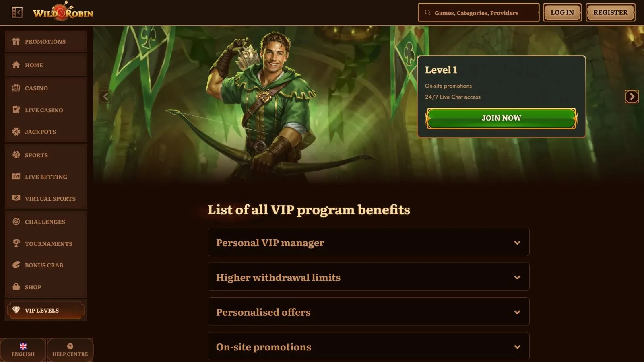Click the Log In button
Screen dimensions: 644x362
pos(562,12)
